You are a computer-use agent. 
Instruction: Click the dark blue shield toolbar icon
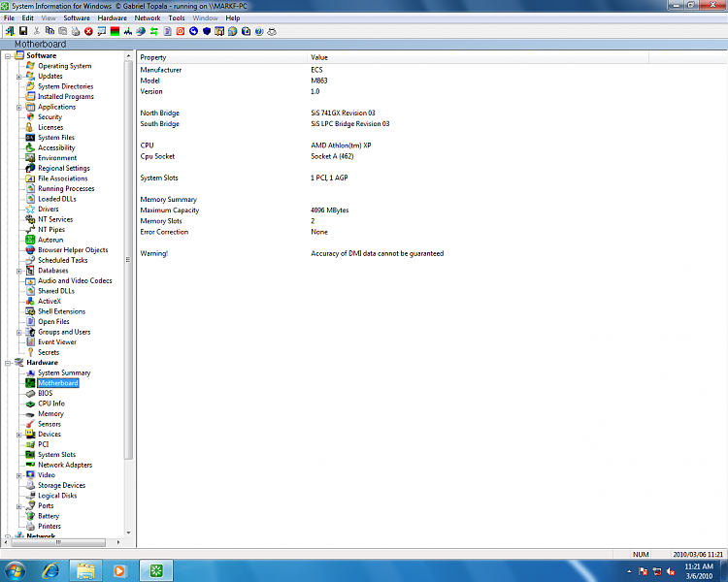[x=207, y=31]
